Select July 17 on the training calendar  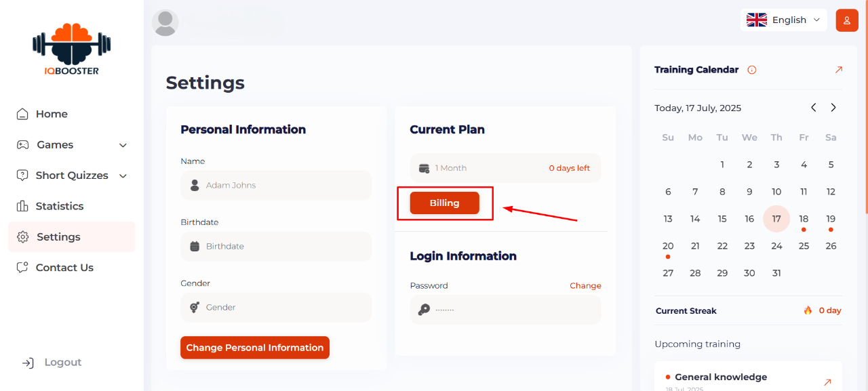[776, 218]
